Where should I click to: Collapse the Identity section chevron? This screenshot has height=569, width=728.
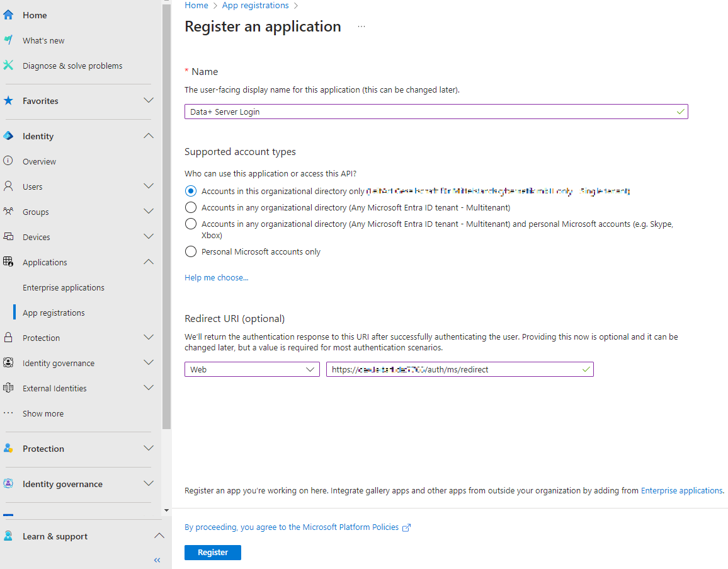(149, 135)
